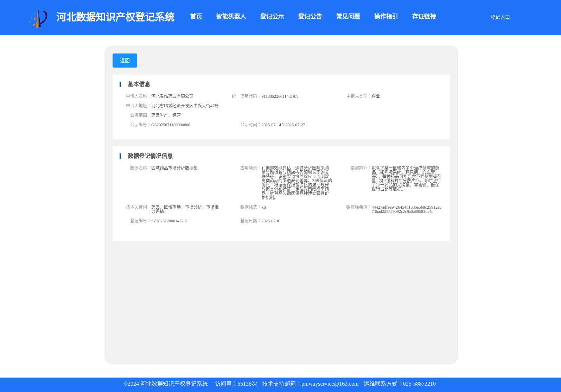This screenshot has height=392, width=561.
Task: Click the footer phone 025-58872210
Action: tap(419, 384)
